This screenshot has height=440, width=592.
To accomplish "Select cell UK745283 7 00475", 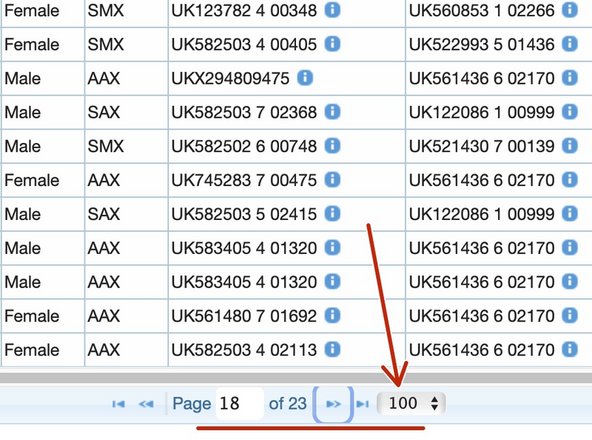I will point(287,180).
